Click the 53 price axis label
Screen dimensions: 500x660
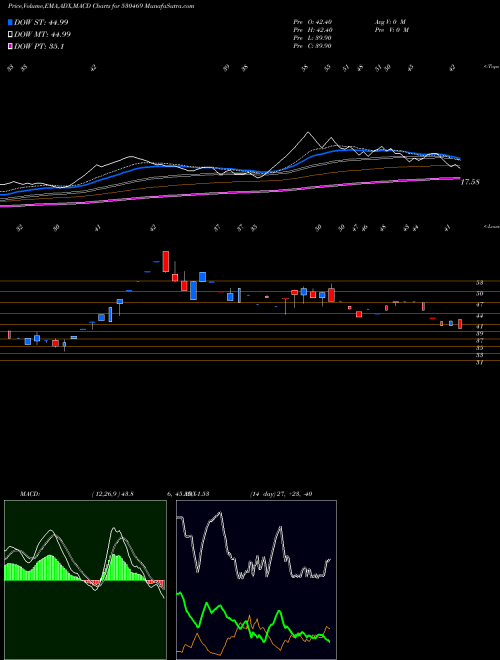(479, 283)
